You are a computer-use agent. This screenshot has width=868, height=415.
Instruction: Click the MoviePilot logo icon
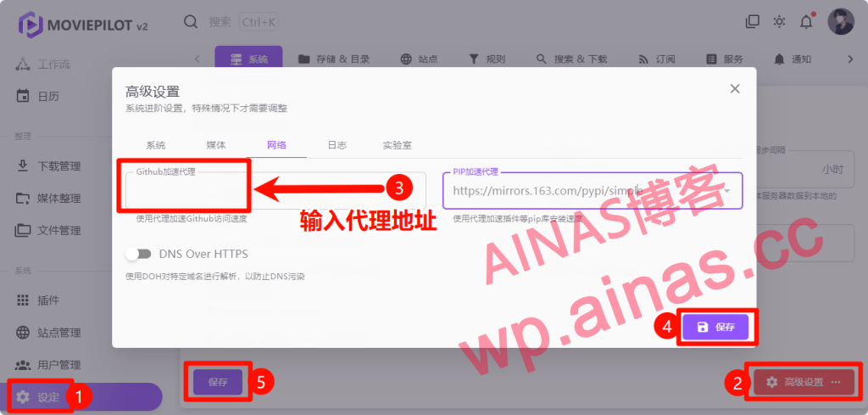click(30, 25)
